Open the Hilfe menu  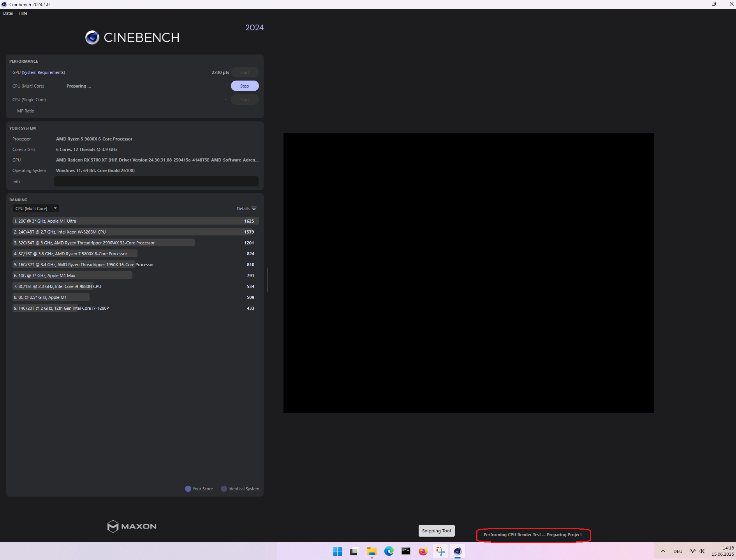click(23, 13)
